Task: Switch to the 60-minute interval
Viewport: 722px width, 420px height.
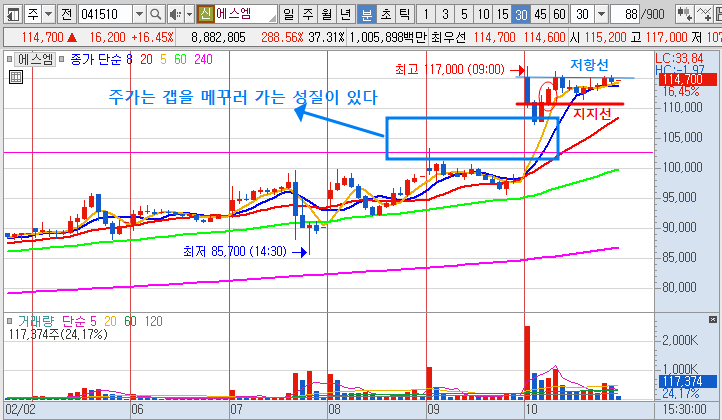Action: click(x=559, y=14)
